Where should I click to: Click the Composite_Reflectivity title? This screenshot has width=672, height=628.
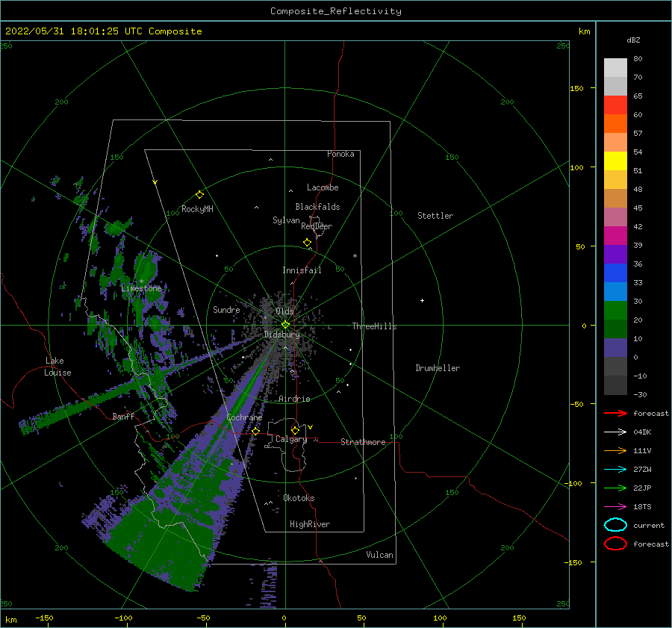pyautogui.click(x=336, y=11)
